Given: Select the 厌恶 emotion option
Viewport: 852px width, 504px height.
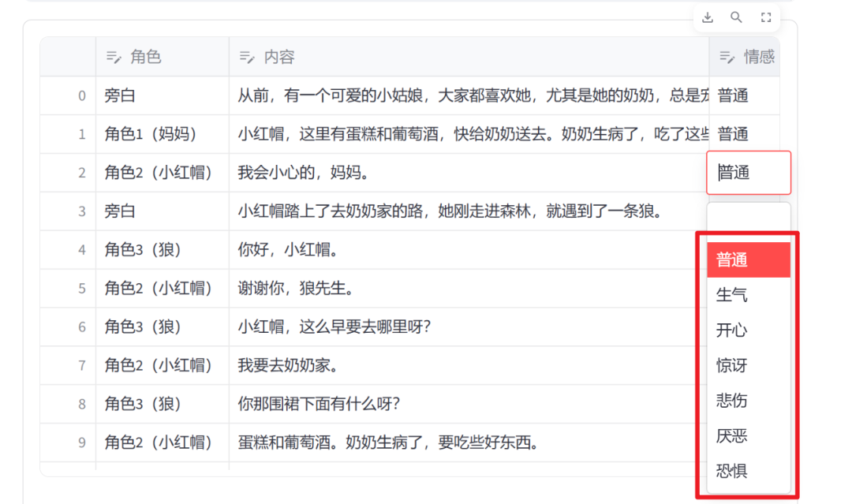Looking at the screenshot, I should [748, 436].
